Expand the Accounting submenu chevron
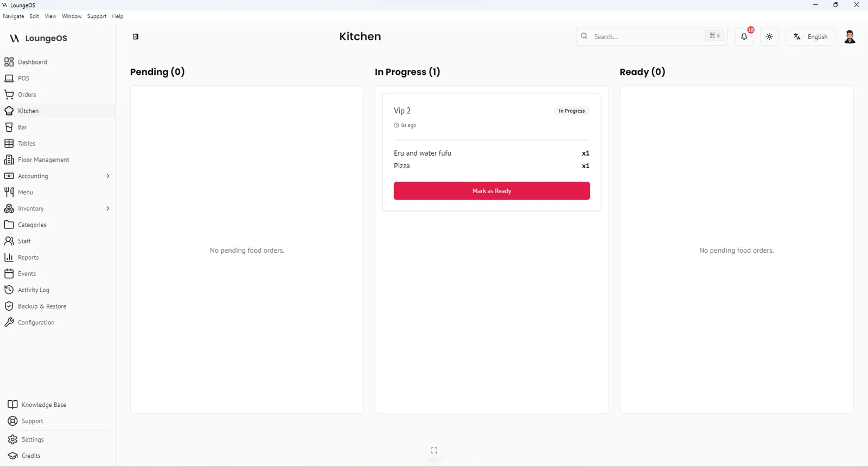868x467 pixels. pos(108,176)
